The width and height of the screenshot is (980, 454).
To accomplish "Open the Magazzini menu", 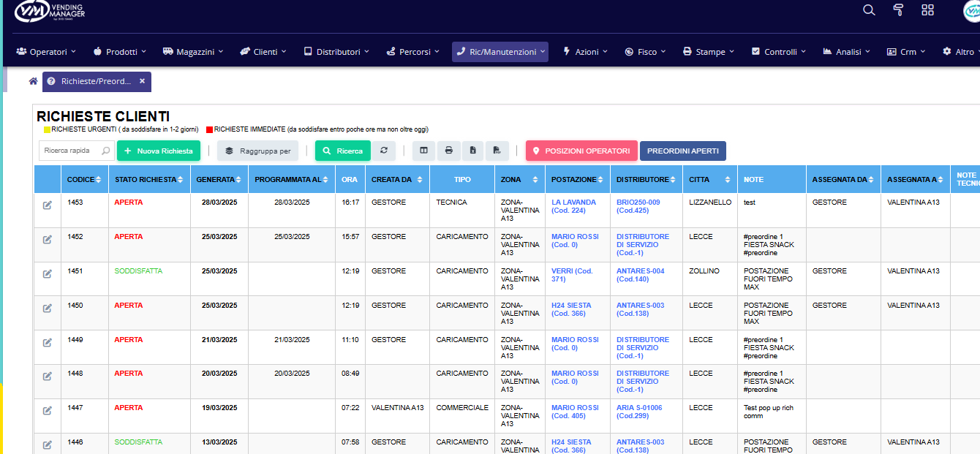I will pyautogui.click(x=193, y=52).
